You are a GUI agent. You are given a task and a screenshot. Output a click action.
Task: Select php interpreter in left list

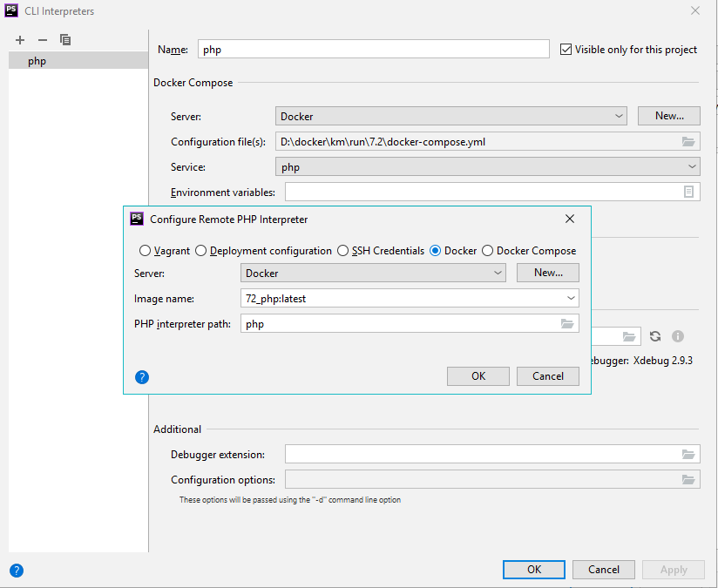coord(78,61)
